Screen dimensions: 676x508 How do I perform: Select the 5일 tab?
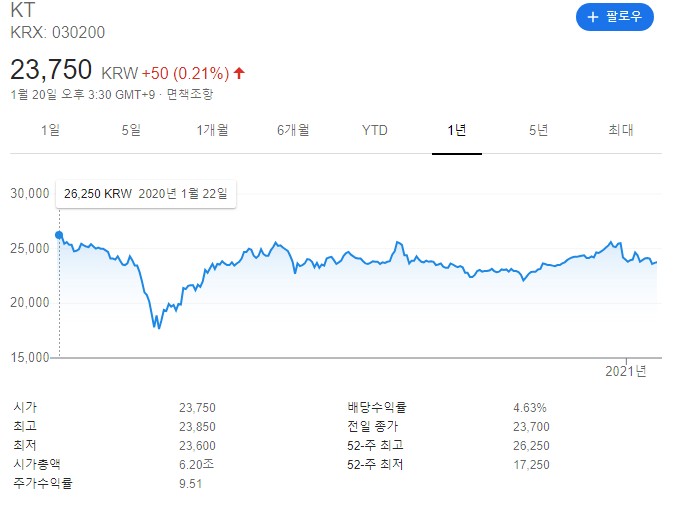click(x=131, y=130)
